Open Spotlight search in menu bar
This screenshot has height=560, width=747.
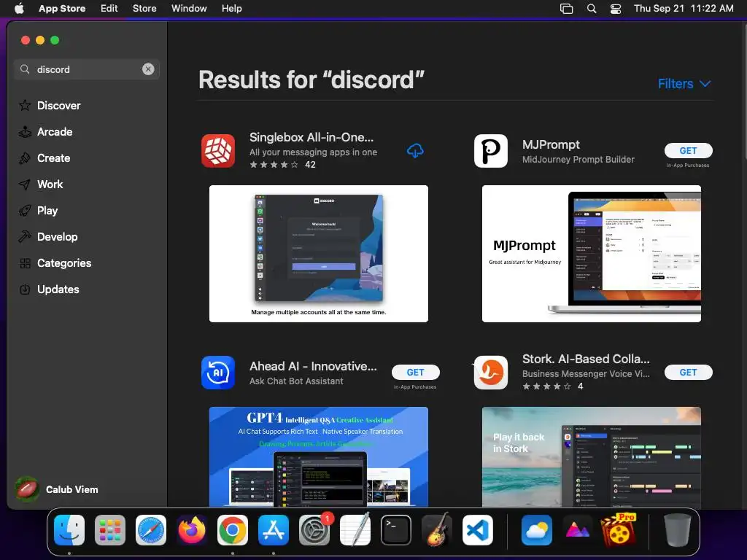[592, 9]
